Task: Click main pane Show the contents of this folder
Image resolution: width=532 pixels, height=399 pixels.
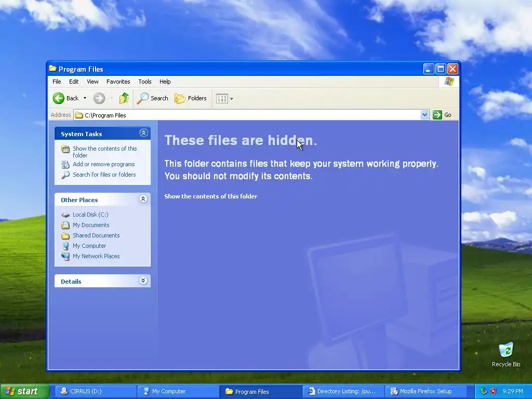Action: coord(211,196)
